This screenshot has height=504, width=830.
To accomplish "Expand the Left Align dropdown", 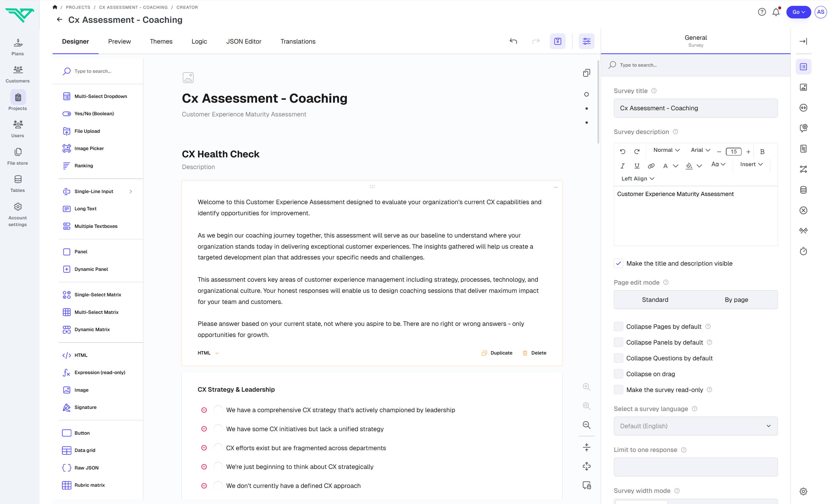I will click(637, 178).
